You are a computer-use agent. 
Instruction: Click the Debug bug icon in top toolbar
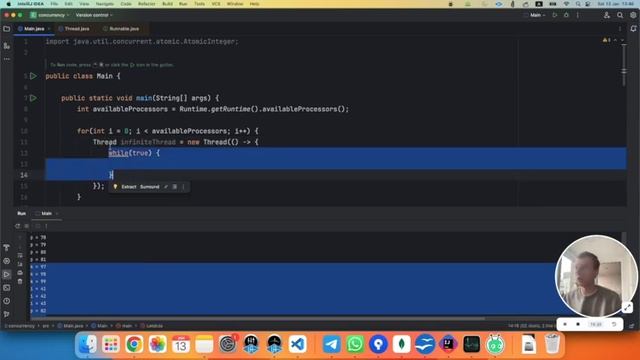[x=566, y=15]
